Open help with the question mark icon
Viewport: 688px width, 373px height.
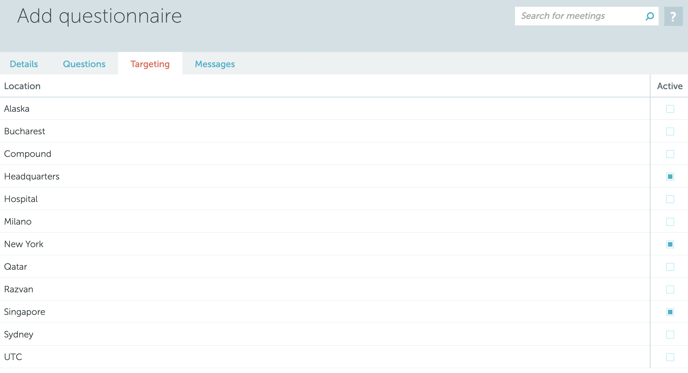click(x=673, y=16)
